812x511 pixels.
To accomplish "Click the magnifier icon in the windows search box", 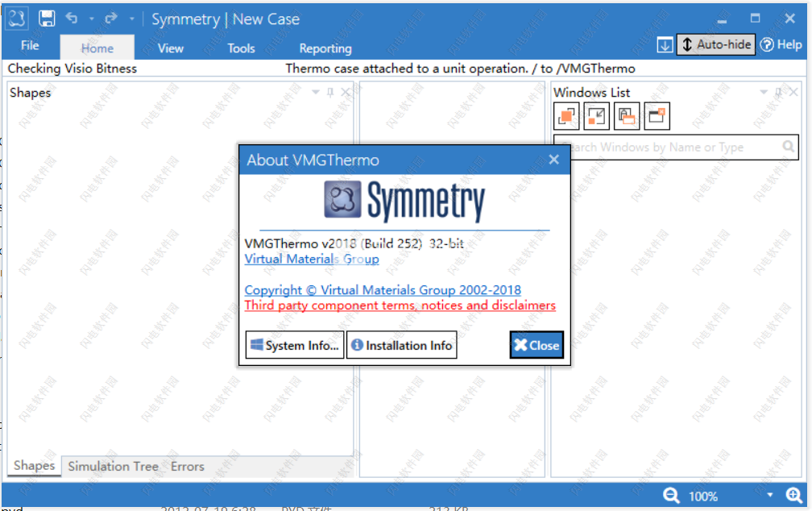I will [788, 147].
